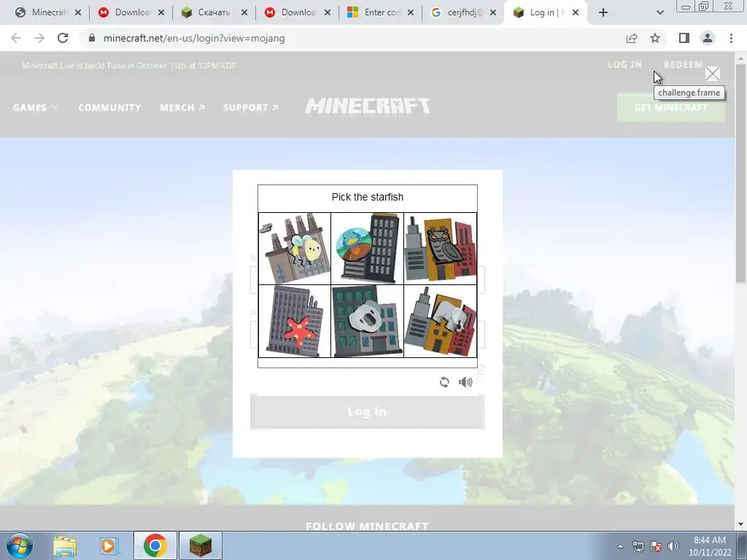Expand the GAMES menu
Image resolution: width=747 pixels, height=560 pixels.
35,108
